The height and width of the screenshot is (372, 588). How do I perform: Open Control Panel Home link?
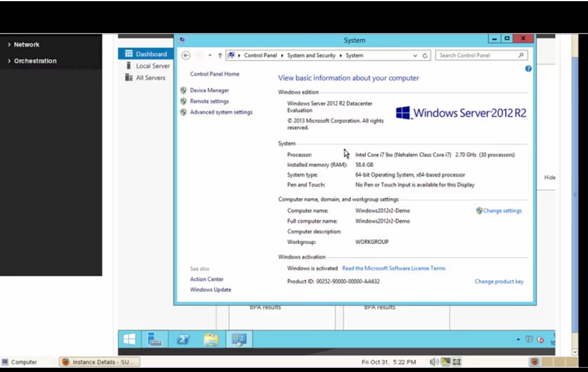point(214,74)
